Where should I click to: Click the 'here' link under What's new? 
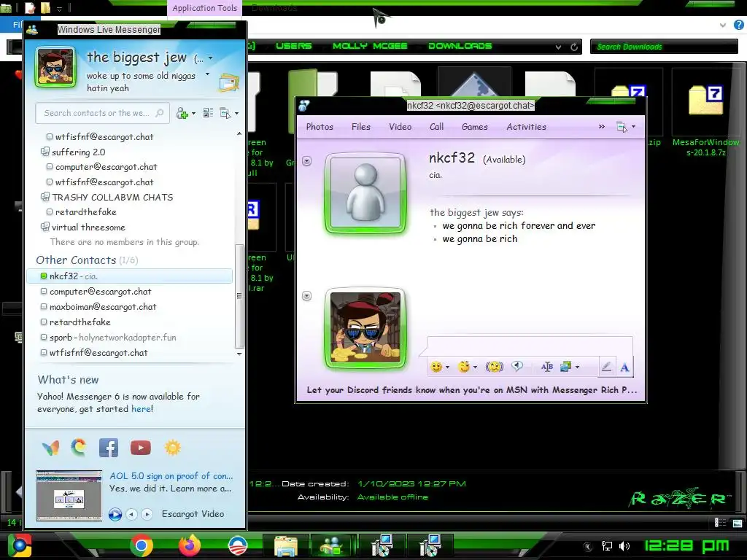coord(141,408)
